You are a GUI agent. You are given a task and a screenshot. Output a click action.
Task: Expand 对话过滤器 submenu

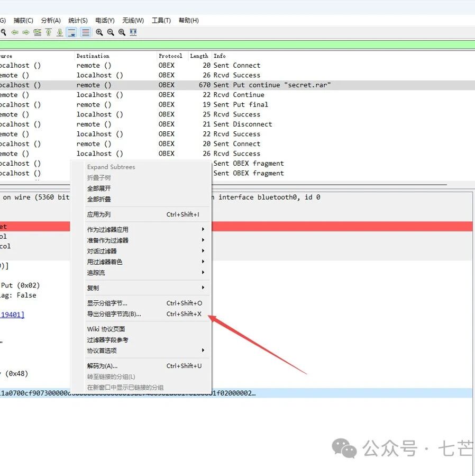141,251
